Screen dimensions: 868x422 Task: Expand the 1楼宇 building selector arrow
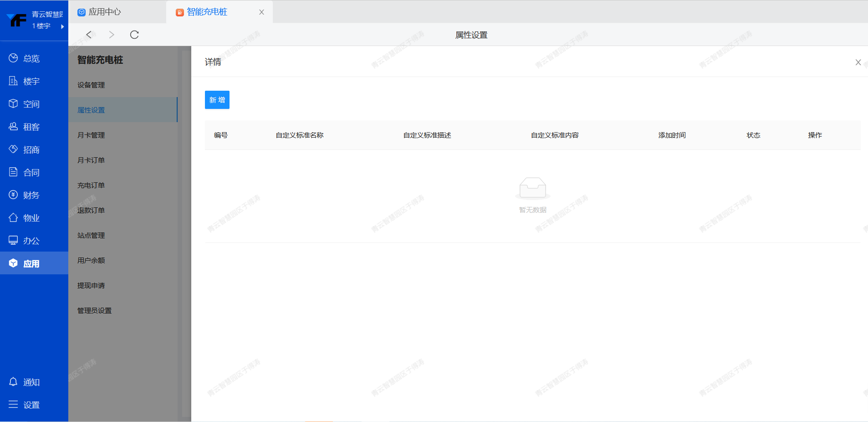tap(62, 26)
